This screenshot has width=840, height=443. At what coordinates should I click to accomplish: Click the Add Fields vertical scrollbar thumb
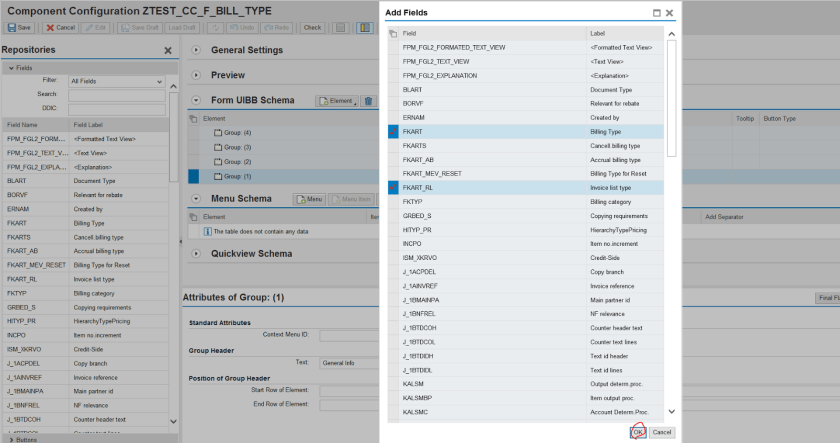[x=671, y=99]
